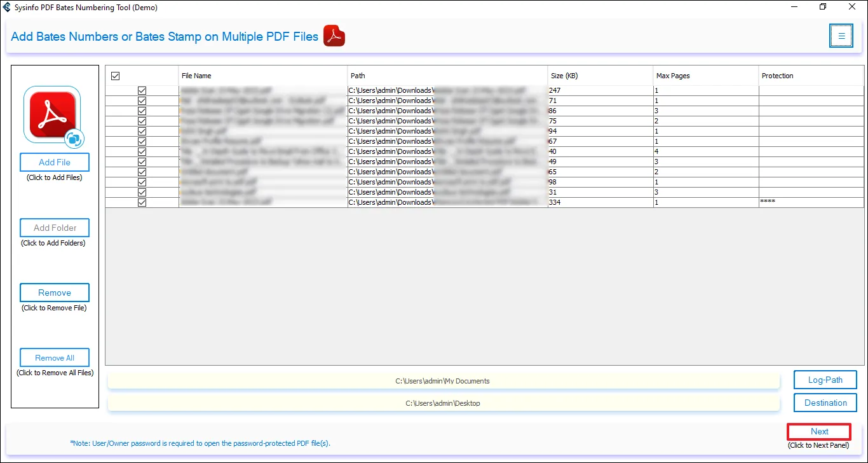Image resolution: width=868 pixels, height=463 pixels.
Task: Click the Path column header
Action: tap(447, 76)
